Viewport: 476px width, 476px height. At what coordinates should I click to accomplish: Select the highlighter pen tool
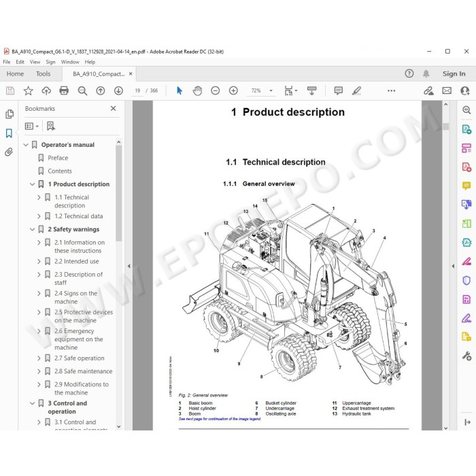356,90
